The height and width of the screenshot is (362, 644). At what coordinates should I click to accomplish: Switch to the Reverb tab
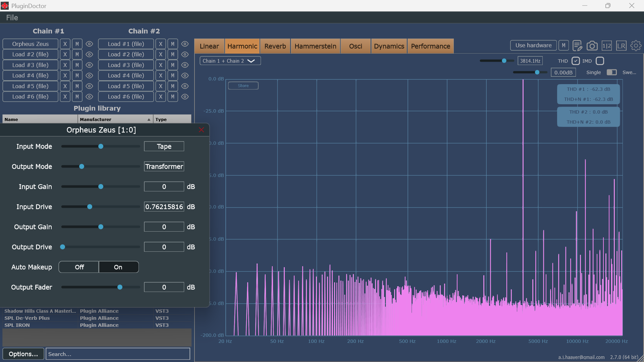coord(275,46)
